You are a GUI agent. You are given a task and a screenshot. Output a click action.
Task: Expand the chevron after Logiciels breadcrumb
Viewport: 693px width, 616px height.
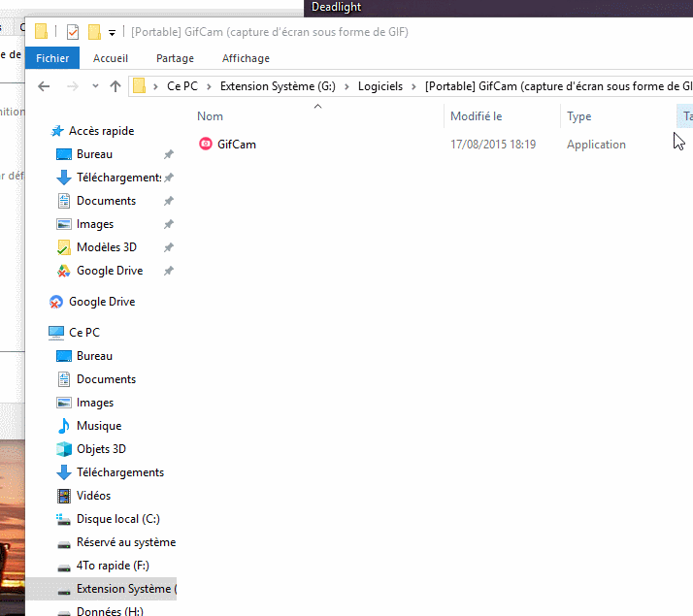[x=413, y=86]
